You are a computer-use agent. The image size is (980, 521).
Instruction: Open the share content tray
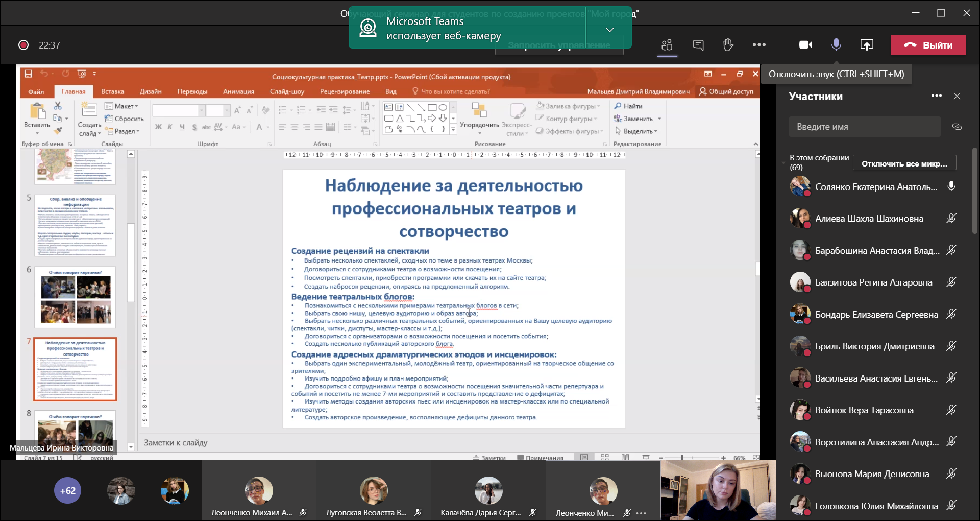point(867,45)
